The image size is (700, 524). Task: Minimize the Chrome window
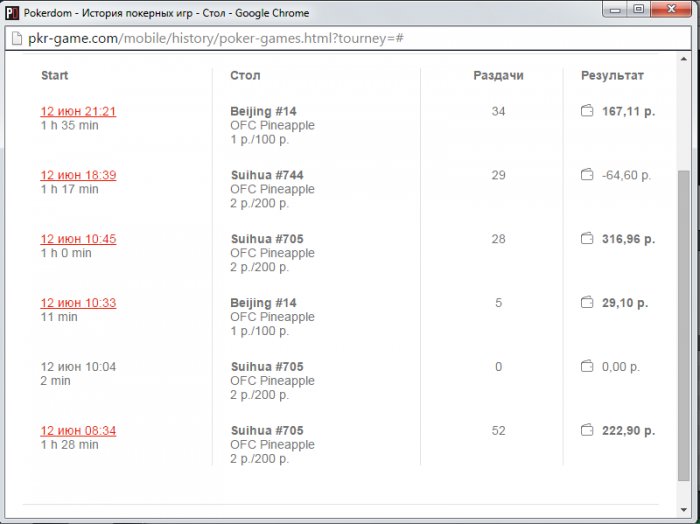(x=615, y=9)
